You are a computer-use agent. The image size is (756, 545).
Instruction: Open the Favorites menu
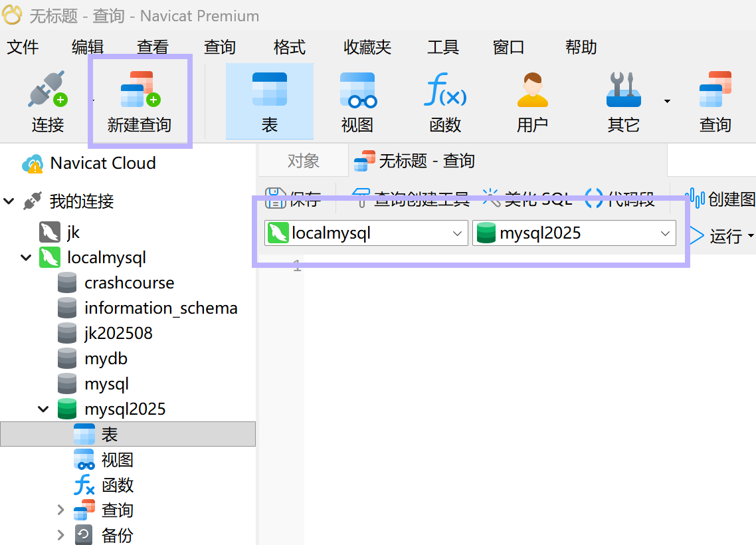367,47
